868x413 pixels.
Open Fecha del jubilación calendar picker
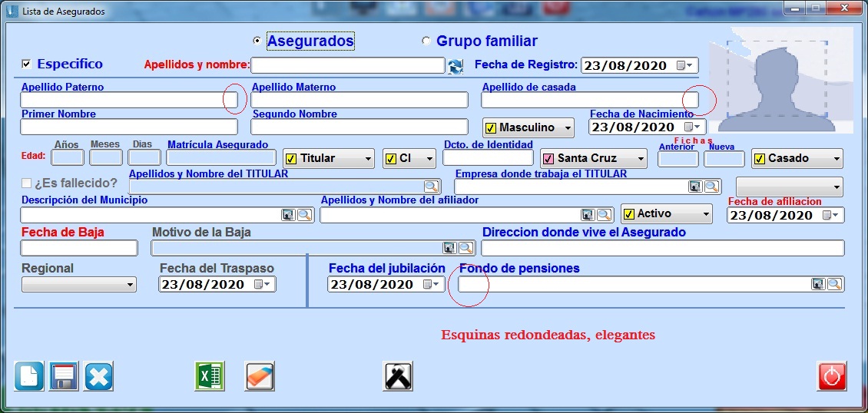click(431, 284)
